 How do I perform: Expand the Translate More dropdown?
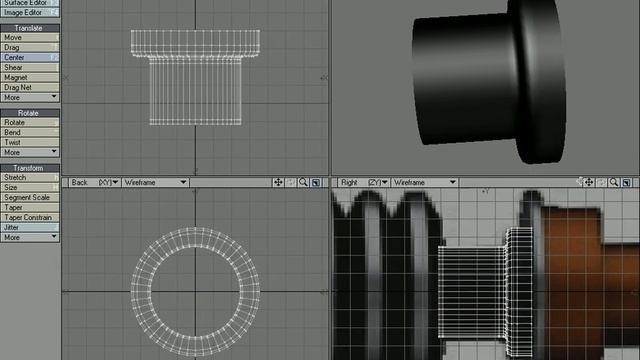tap(30, 98)
